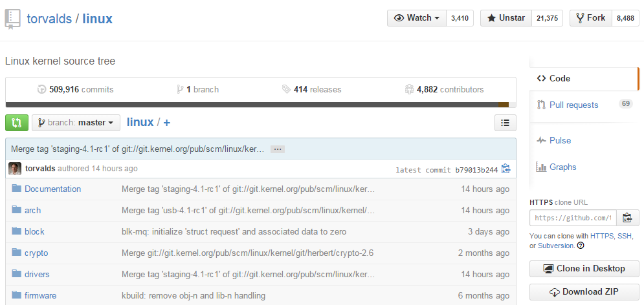Click the firmware folder icon

point(16,295)
